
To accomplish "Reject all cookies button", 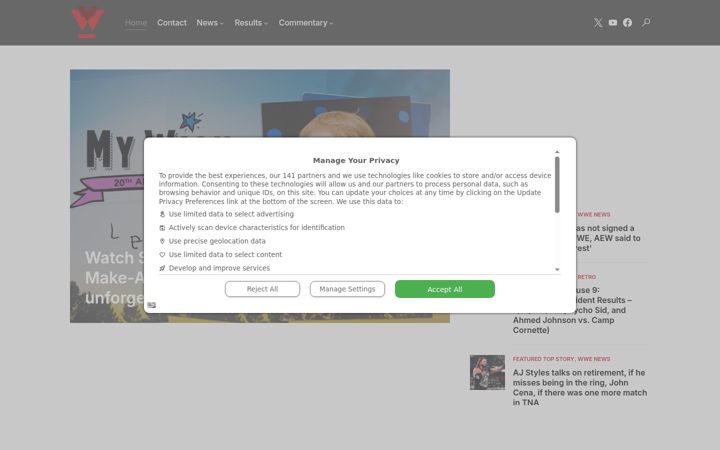I will [x=262, y=289].
